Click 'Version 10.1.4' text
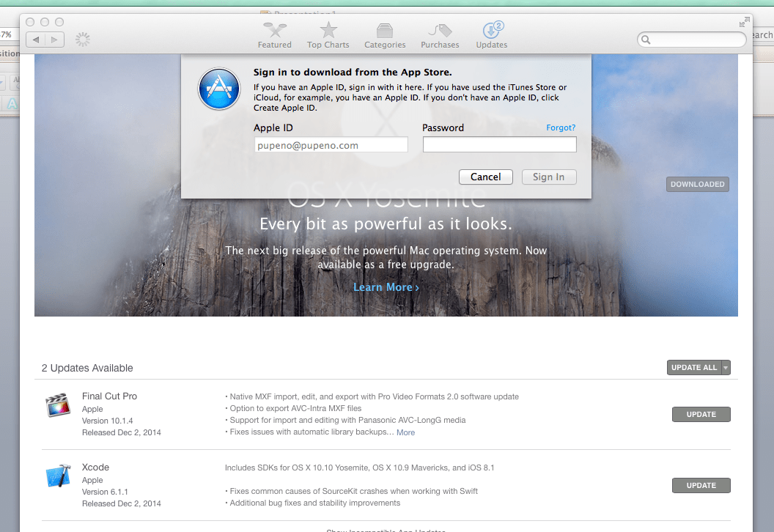Screen dimensions: 774x532 point(107,421)
